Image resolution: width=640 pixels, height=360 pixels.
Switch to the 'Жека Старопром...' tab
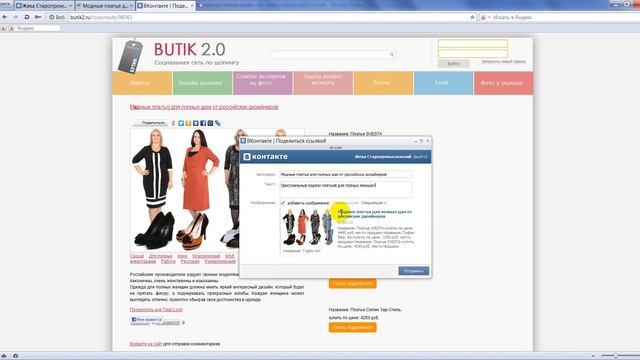point(44,6)
